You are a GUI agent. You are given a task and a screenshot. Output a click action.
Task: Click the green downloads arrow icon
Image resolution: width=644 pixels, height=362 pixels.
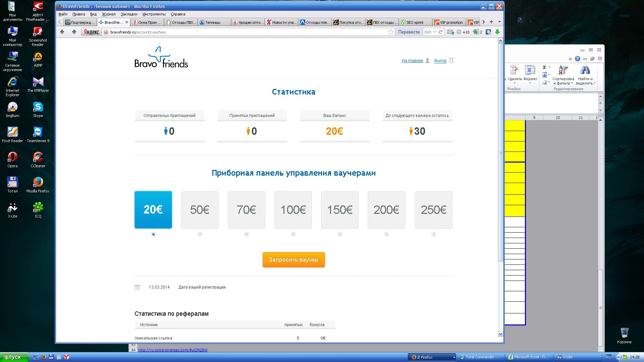tap(497, 32)
